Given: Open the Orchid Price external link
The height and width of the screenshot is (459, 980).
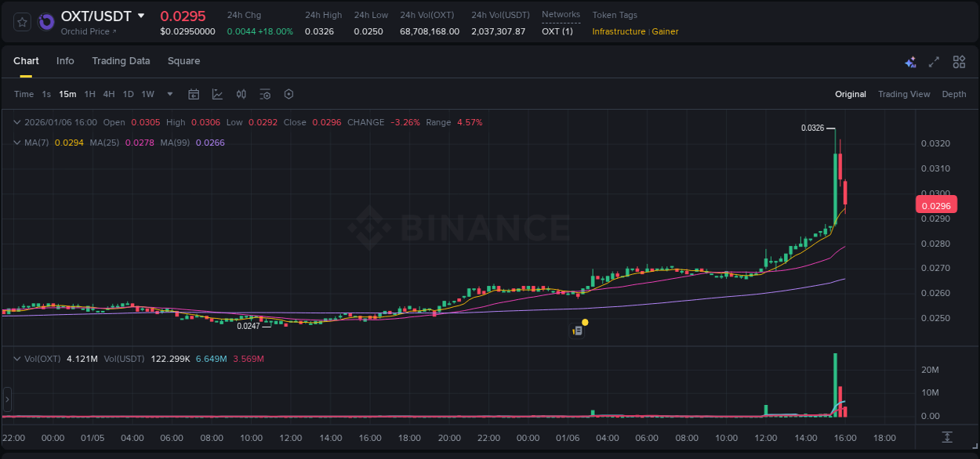Looking at the screenshot, I should point(89,31).
